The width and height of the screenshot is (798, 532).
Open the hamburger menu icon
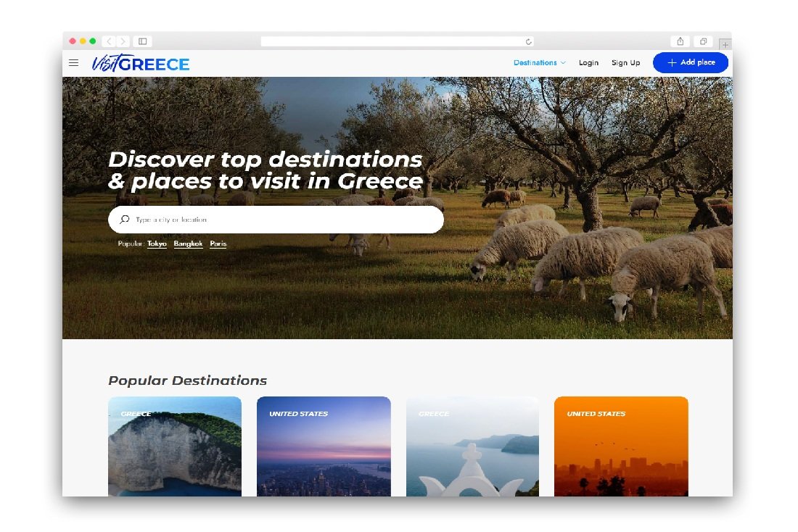click(74, 63)
